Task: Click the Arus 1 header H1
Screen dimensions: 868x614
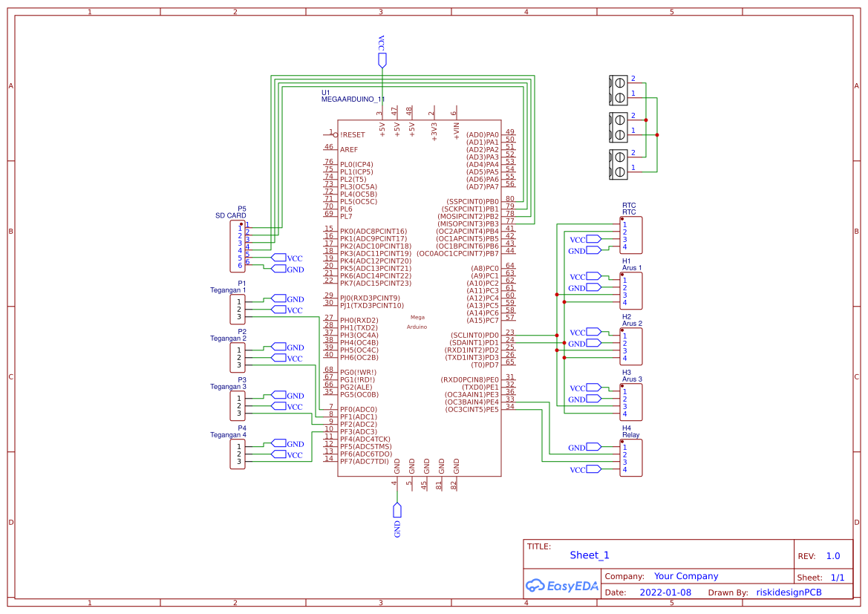Action: click(x=631, y=290)
